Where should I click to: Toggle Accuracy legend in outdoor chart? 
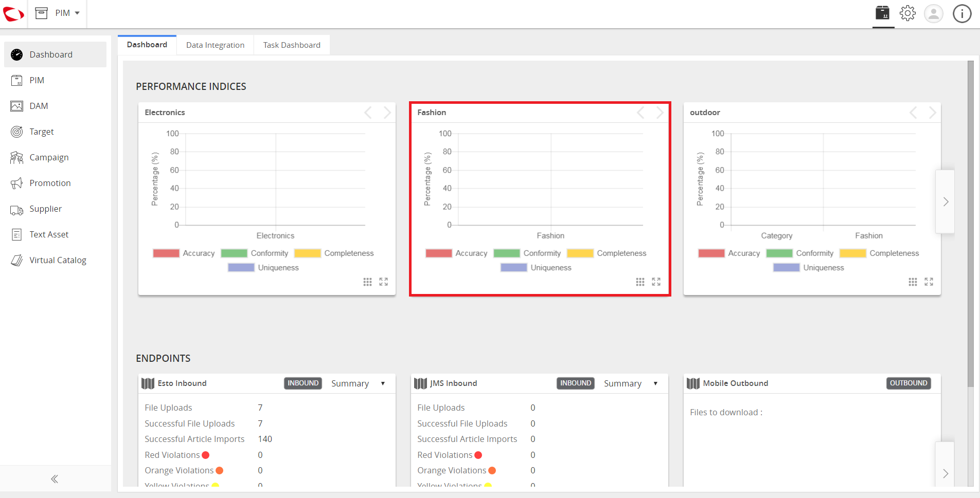(x=729, y=253)
